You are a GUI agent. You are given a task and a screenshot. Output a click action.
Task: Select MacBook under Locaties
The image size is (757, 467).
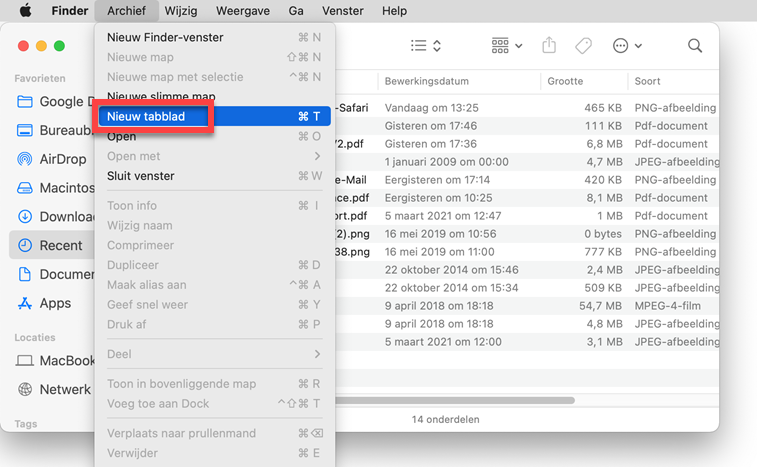pos(52,361)
